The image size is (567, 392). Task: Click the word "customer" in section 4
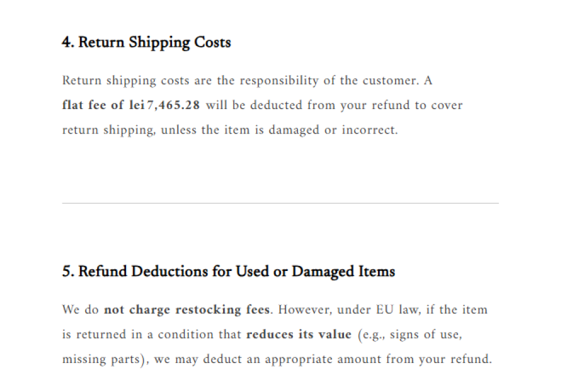point(384,81)
